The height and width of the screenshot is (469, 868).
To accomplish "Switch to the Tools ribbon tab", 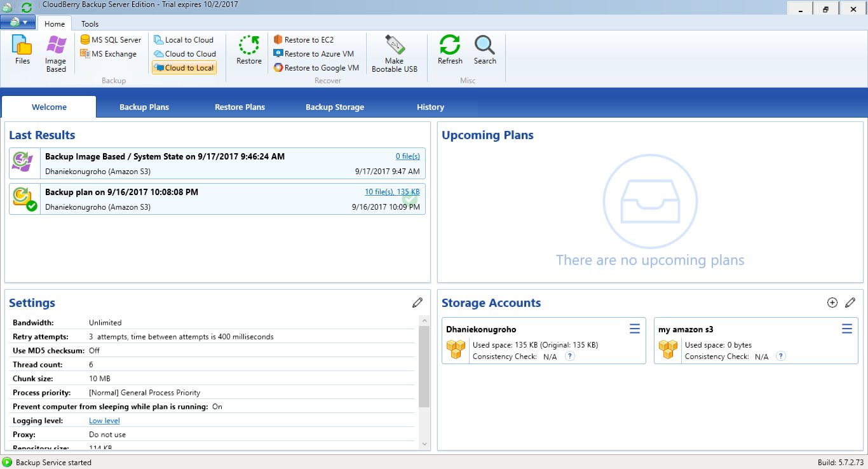I will [90, 24].
